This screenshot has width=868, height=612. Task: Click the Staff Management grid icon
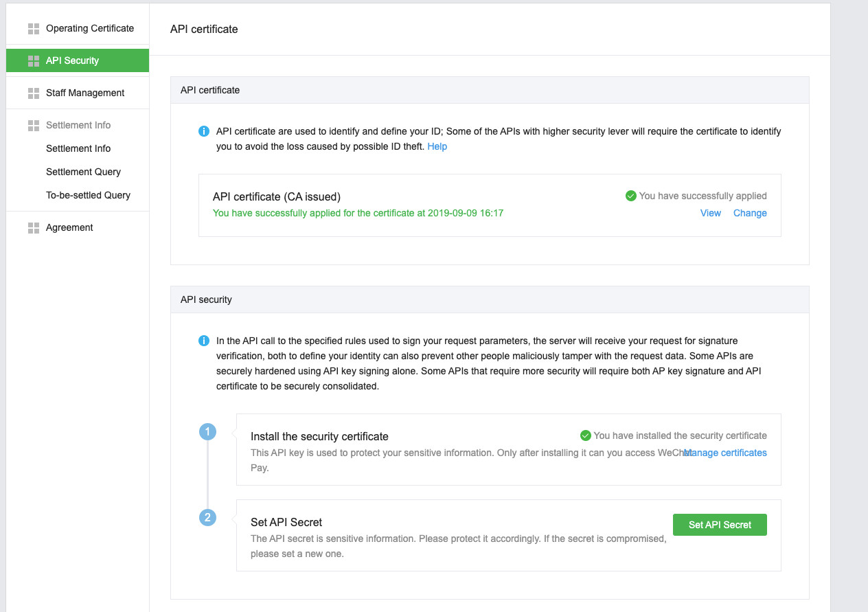34,93
